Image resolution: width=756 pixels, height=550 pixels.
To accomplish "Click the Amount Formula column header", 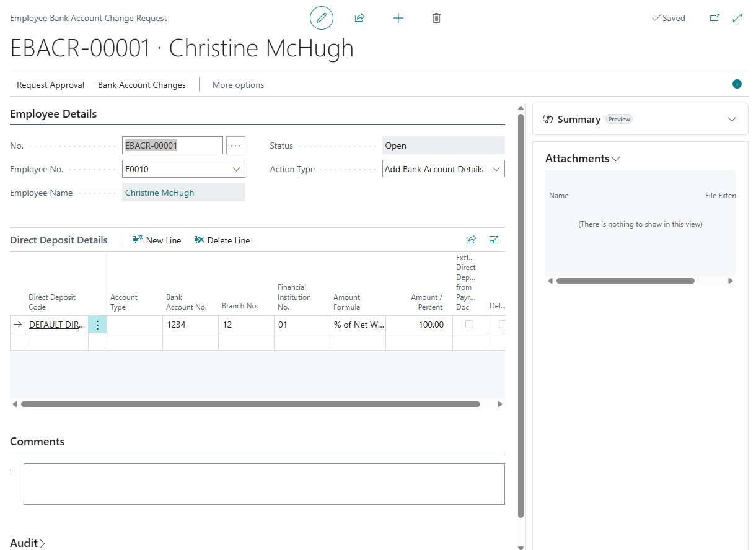I will (347, 302).
